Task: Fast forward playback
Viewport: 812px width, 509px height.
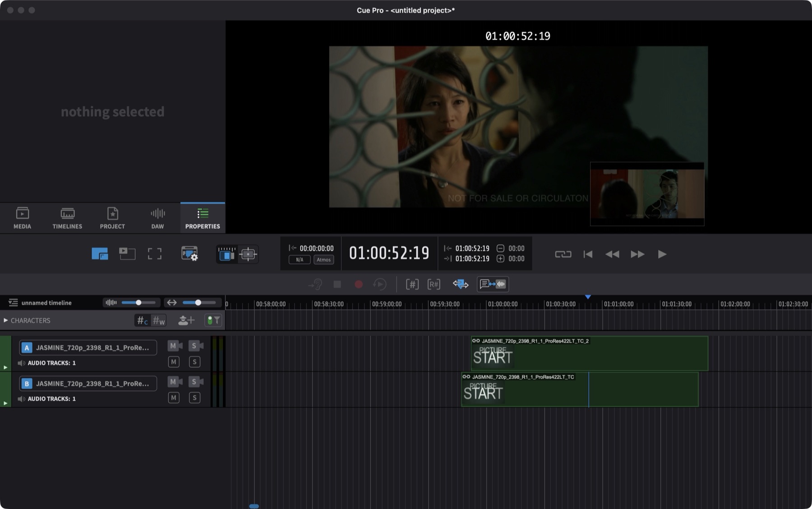Action: [637, 254]
